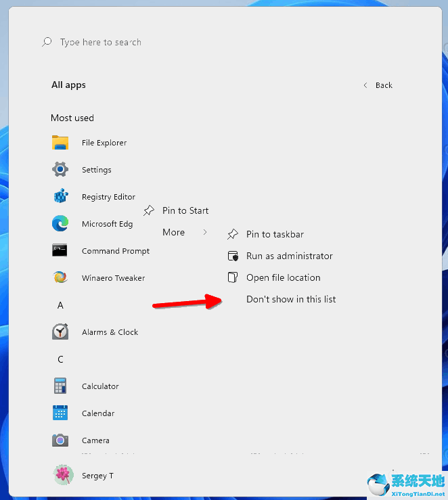448x500 pixels.
Task: Launch Registry Editor cube icon
Action: point(61,196)
